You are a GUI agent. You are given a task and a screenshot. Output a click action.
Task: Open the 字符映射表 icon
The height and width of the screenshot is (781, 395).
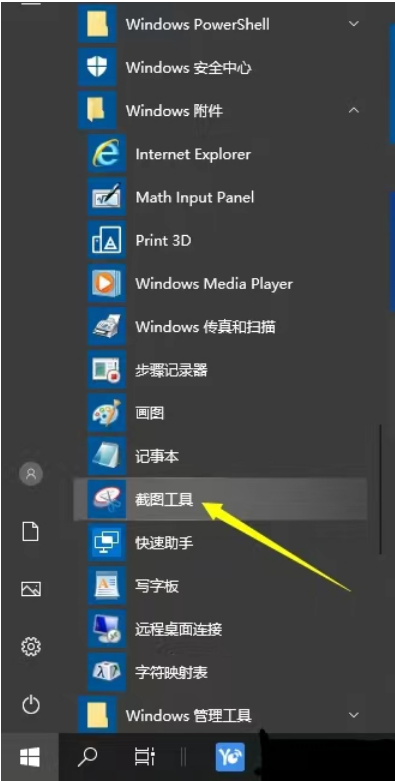coord(107,672)
